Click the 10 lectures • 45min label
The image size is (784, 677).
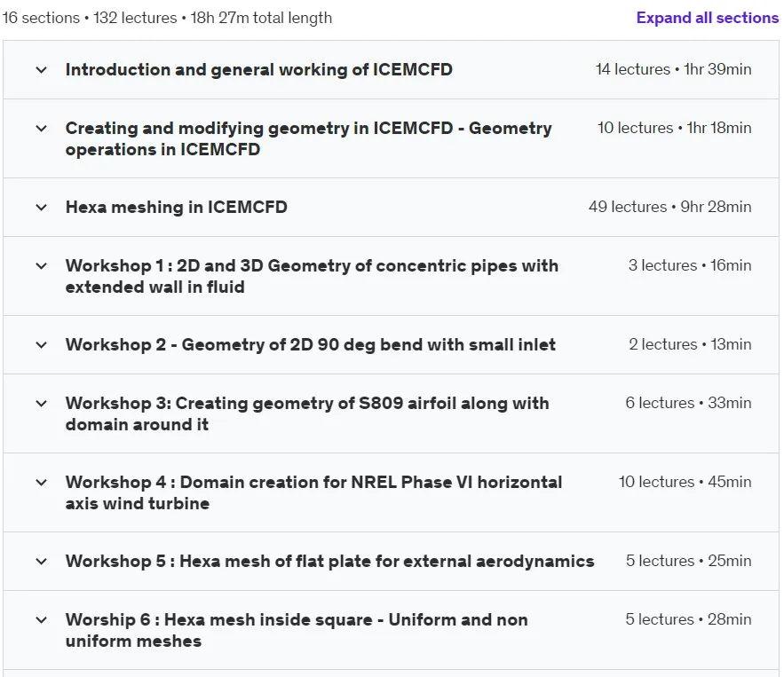click(685, 482)
